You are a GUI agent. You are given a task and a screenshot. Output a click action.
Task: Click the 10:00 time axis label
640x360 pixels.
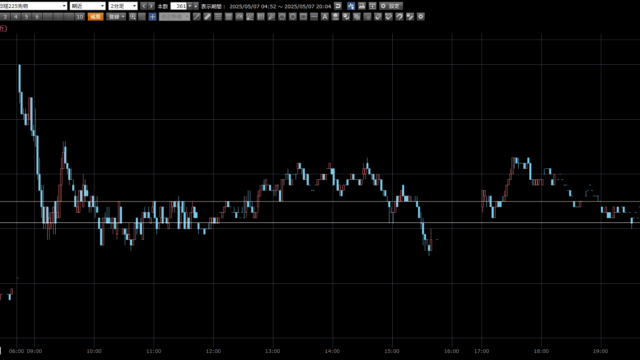tap(94, 351)
